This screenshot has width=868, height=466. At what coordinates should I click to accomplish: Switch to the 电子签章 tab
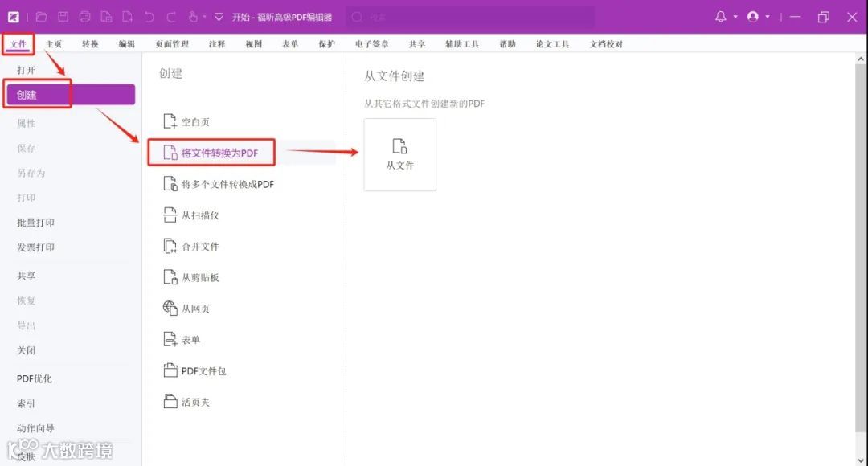point(372,43)
